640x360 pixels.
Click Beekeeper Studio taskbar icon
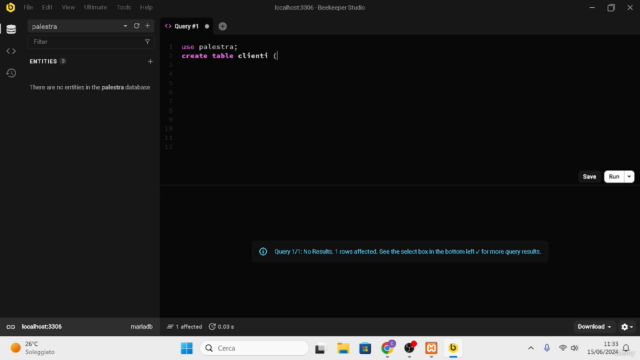point(453,348)
